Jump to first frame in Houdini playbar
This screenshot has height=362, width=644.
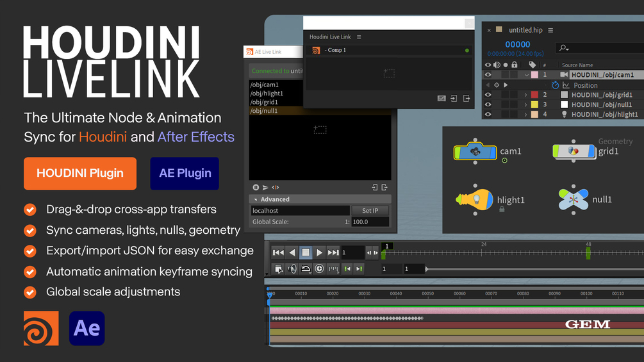click(278, 252)
